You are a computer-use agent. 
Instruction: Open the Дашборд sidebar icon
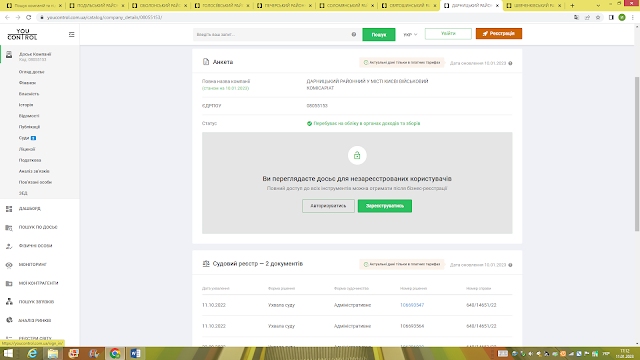(9, 209)
